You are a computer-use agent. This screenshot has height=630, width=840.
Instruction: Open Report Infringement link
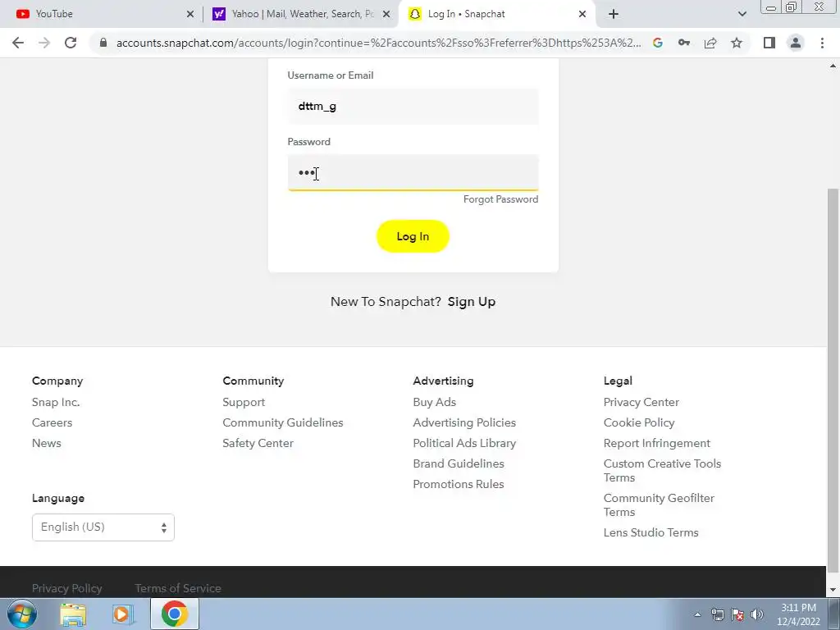[x=657, y=443]
